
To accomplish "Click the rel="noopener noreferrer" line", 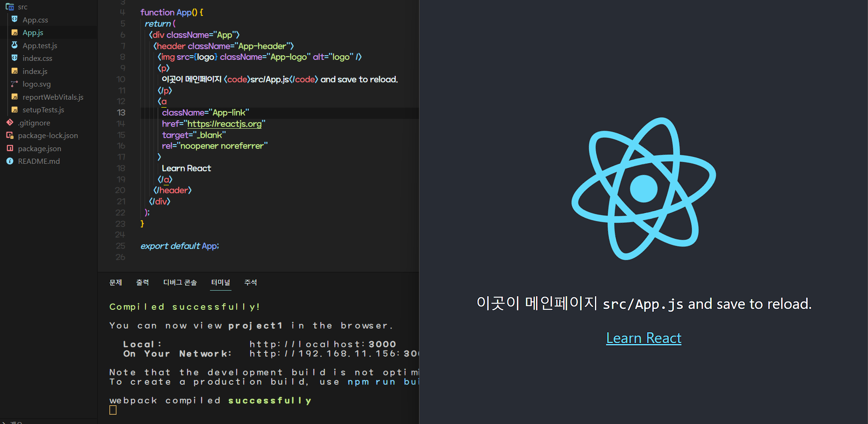I will pos(215,146).
